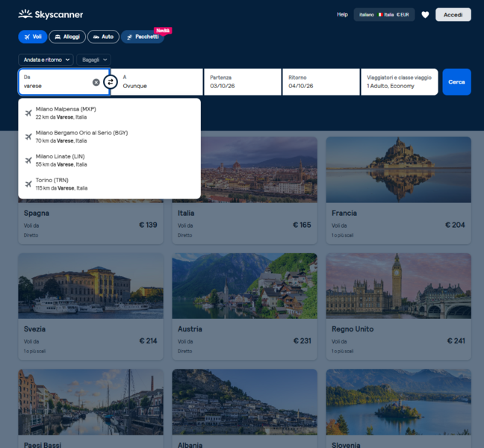Open the Pacchetti tab
This screenshot has width=484, height=448.
point(143,37)
